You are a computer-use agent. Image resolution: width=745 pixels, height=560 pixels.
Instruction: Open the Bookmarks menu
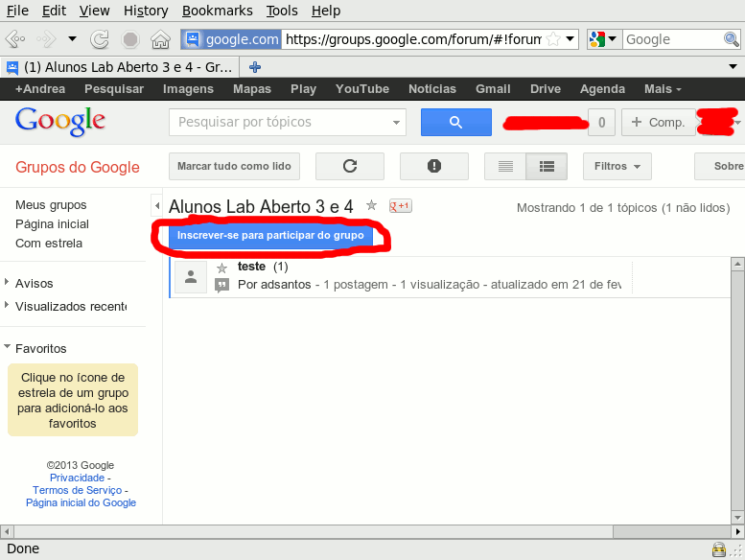pyautogui.click(x=217, y=11)
